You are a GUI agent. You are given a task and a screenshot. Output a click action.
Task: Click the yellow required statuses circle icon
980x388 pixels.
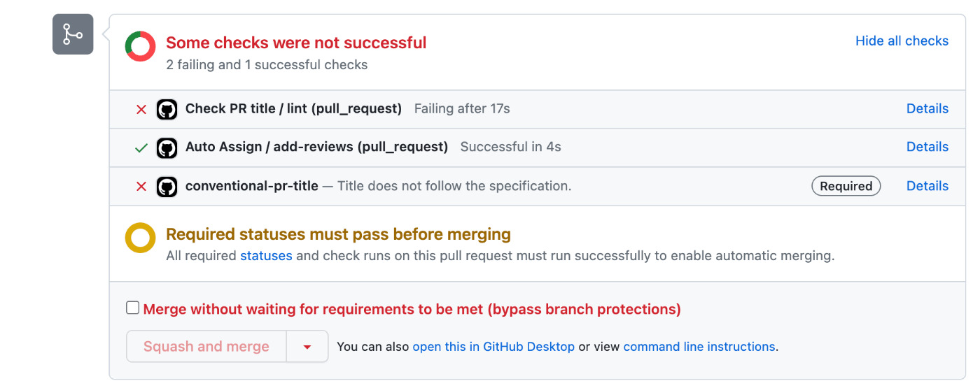click(x=140, y=238)
